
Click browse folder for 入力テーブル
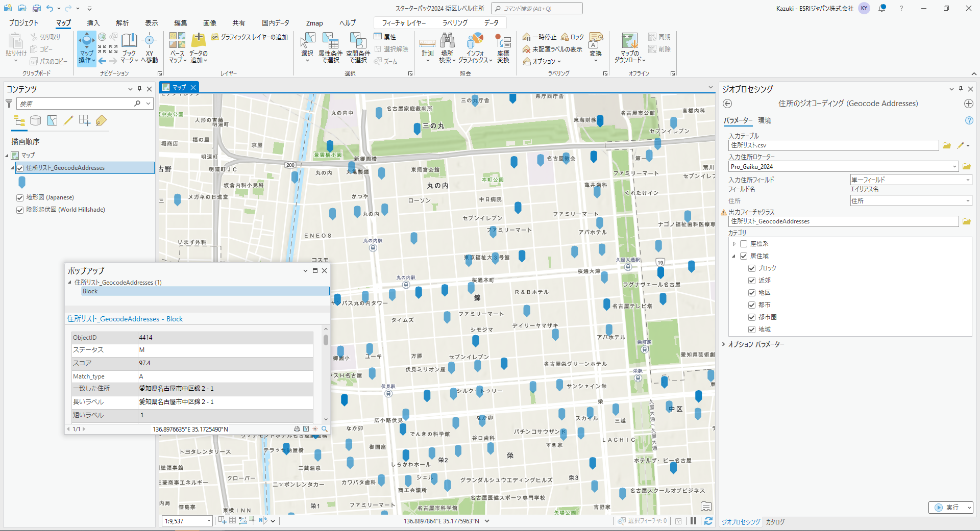(947, 145)
